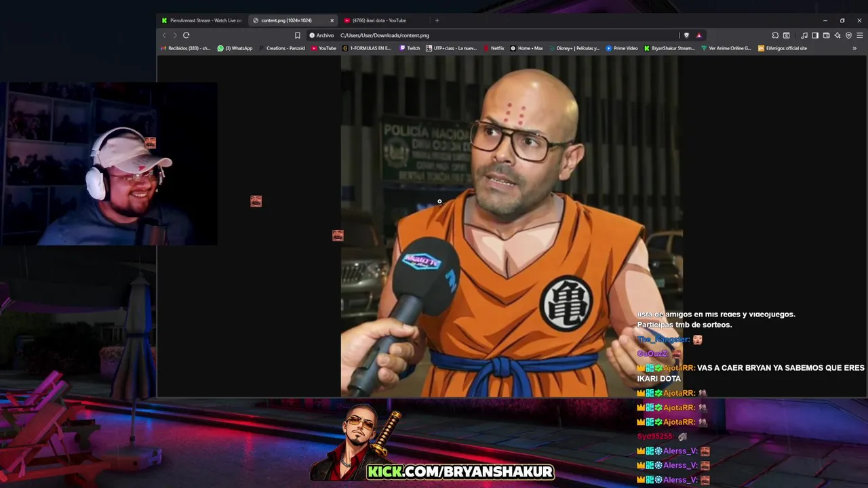Open the YouTube bookmark
The height and width of the screenshot is (488, 868).
click(x=323, y=48)
